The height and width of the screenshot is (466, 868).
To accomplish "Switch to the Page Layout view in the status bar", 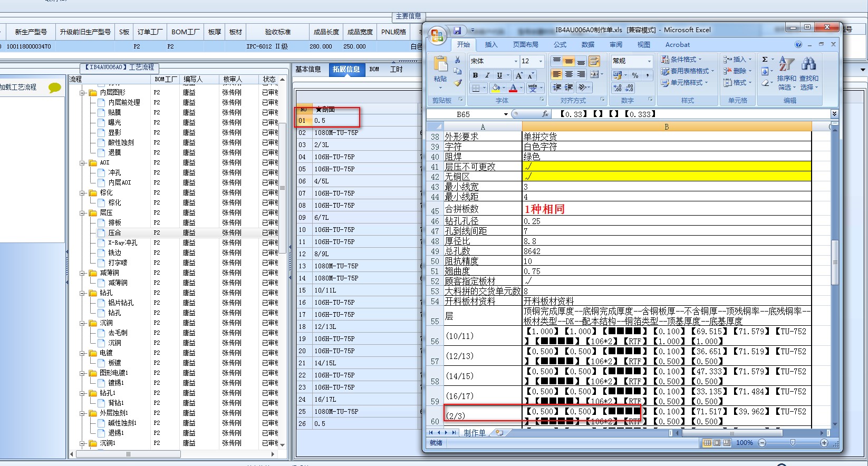I will pos(717,443).
